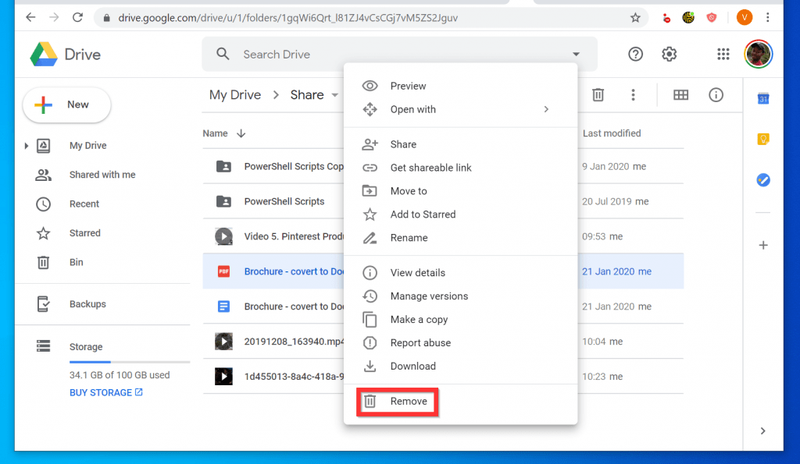The height and width of the screenshot is (464, 800).
Task: Click the shield browser extension icon
Action: click(711, 18)
